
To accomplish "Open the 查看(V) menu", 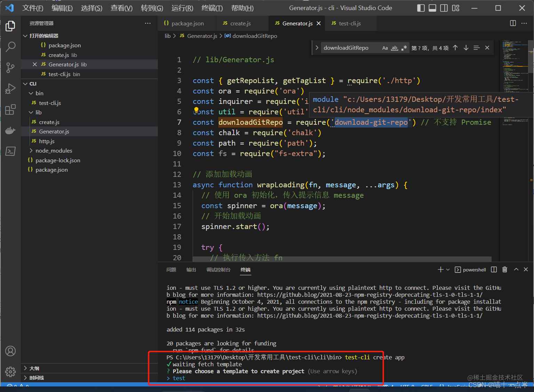I will click(x=122, y=8).
